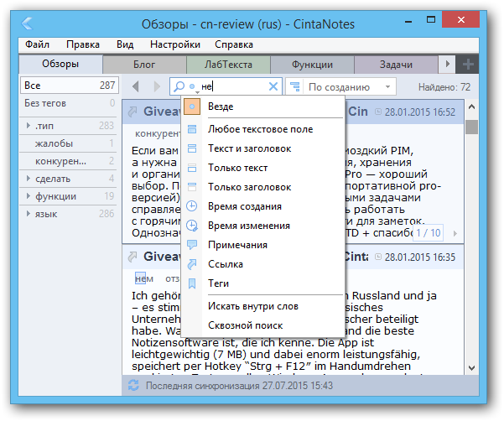Click Последняя синхронизация status text
504x421 pixels.
(x=239, y=386)
